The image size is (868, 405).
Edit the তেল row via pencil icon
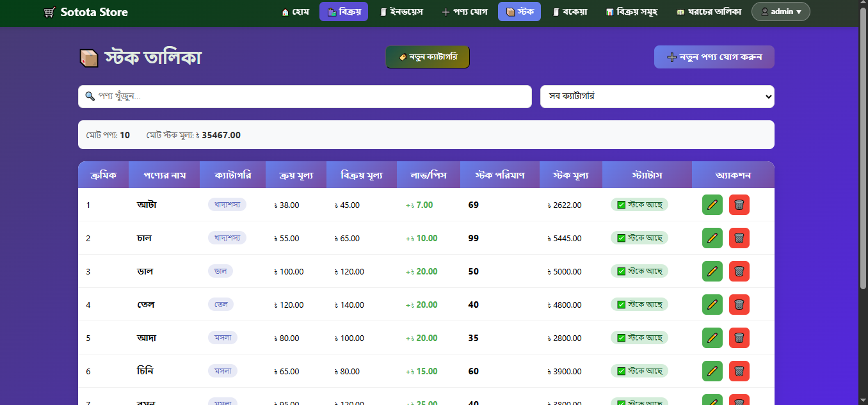point(712,305)
